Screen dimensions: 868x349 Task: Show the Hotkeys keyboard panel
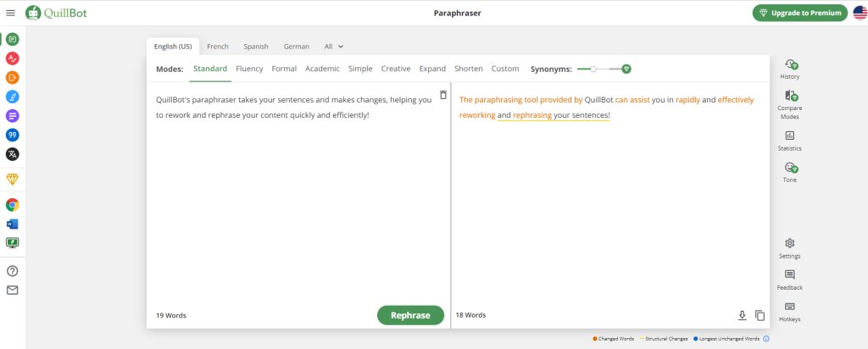tap(789, 312)
